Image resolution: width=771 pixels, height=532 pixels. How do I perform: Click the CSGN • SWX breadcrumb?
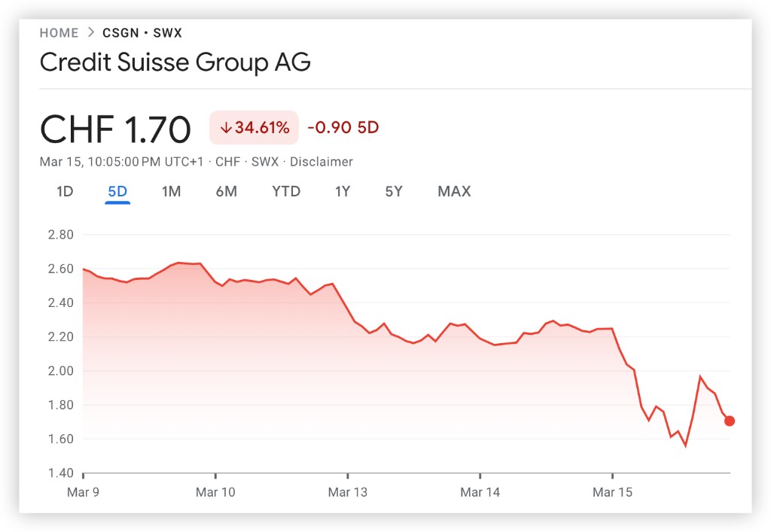pyautogui.click(x=142, y=33)
